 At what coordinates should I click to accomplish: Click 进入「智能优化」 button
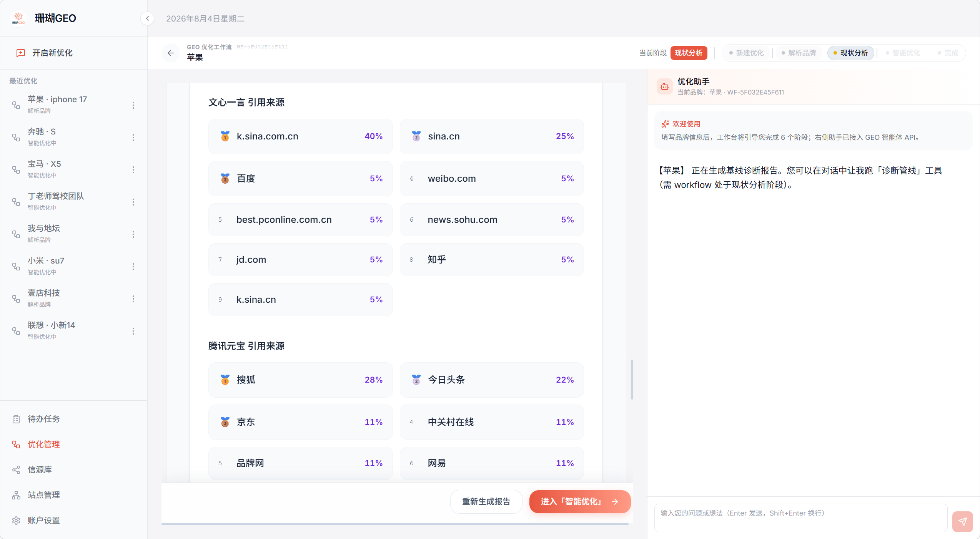pos(580,501)
